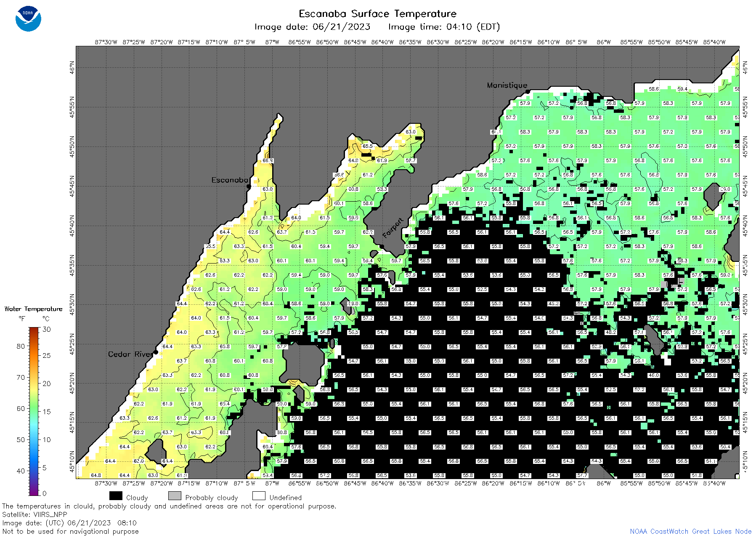Click the 'Water Temperature' legend heading
Image resolution: width=756 pixels, height=538 pixels.
click(33, 309)
